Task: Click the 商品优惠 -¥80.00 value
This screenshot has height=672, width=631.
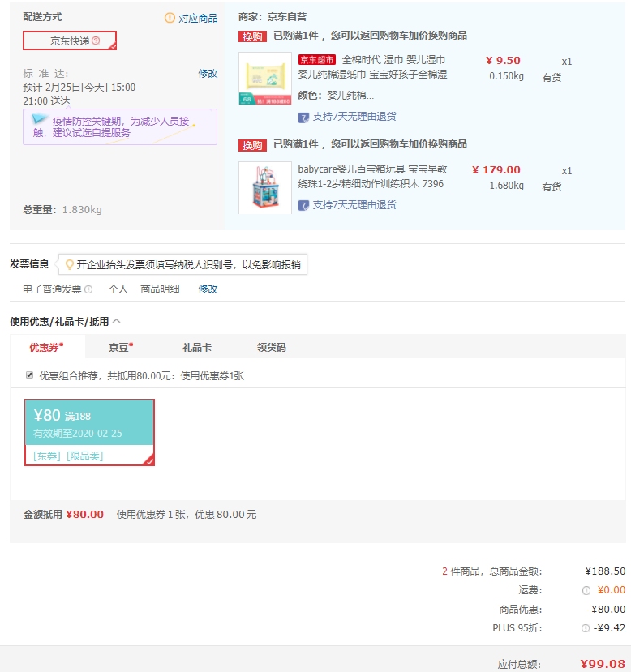Action: click(606, 609)
